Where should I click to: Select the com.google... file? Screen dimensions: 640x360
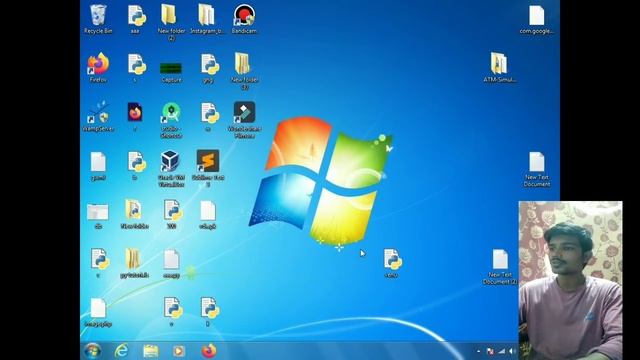536,19
